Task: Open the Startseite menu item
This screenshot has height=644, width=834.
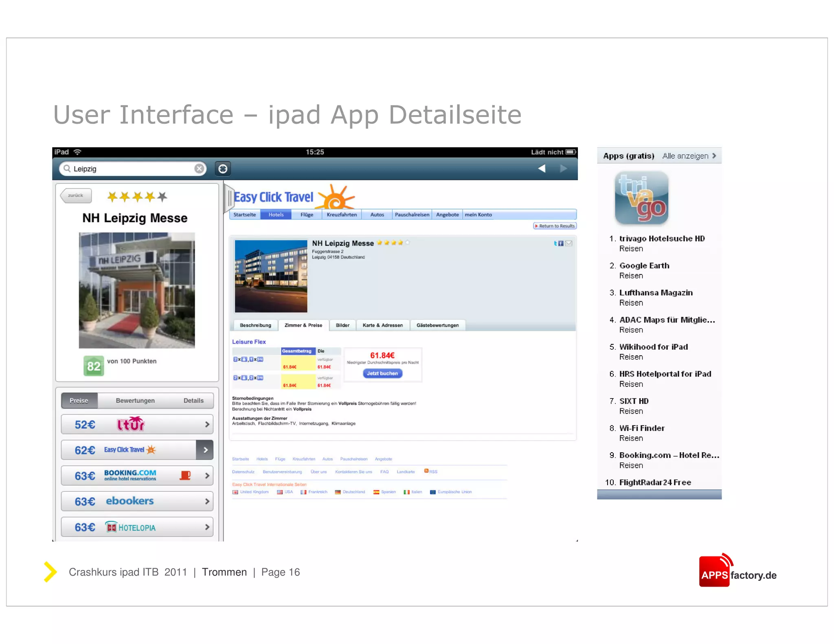Action: click(x=245, y=215)
